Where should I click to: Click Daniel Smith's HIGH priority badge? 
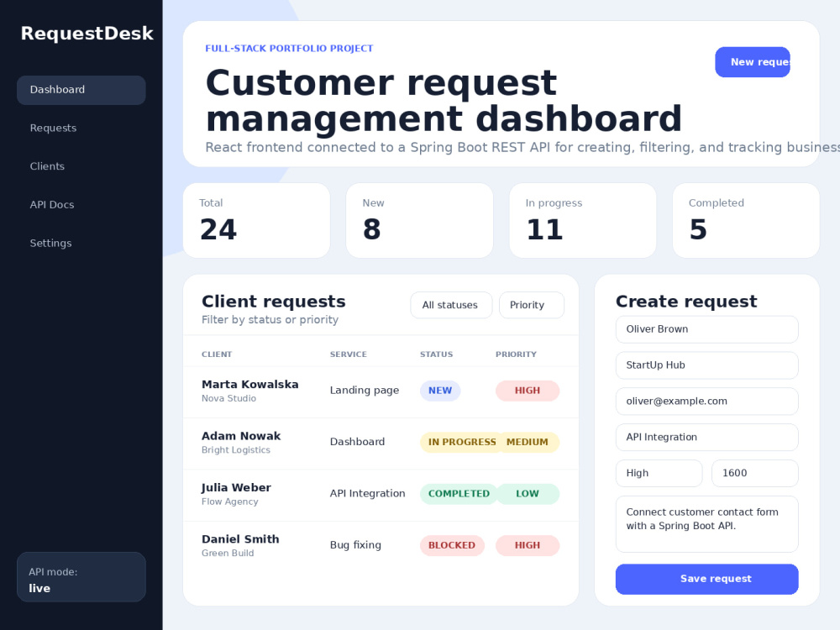[x=528, y=545]
